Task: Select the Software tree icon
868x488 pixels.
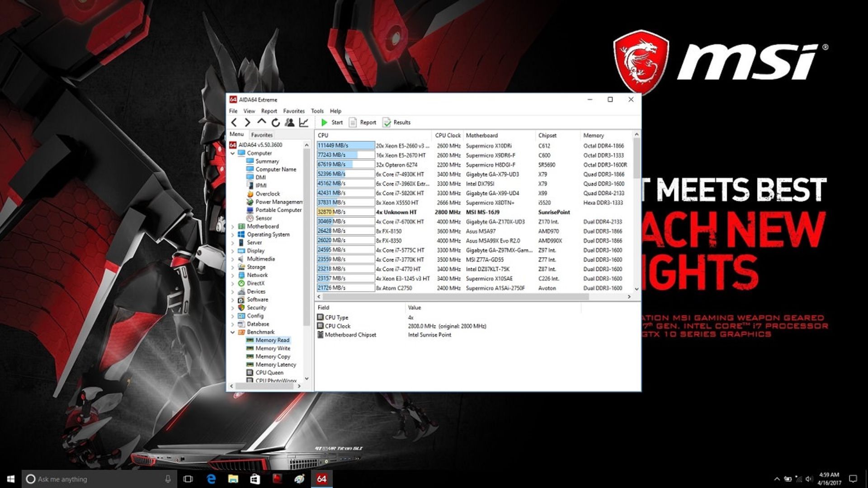Action: pos(241,300)
